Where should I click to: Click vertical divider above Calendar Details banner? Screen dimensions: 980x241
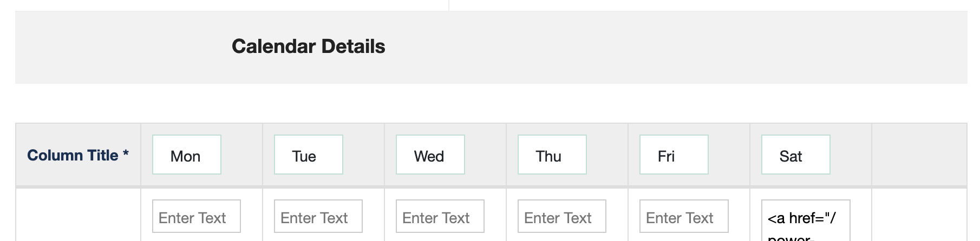(x=449, y=5)
